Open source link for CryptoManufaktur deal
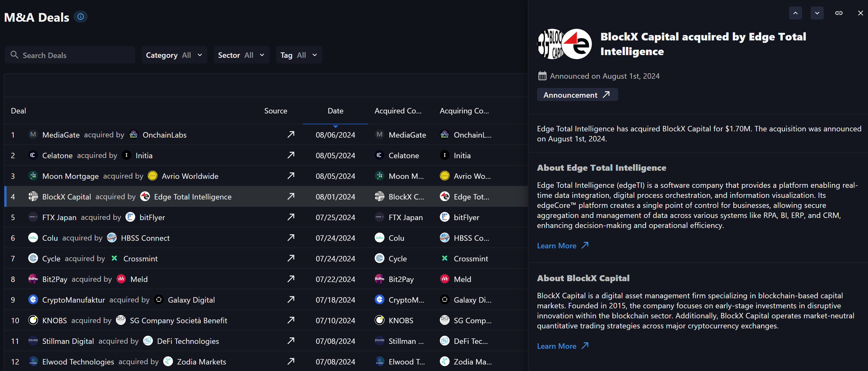This screenshot has width=868, height=371. point(291,299)
